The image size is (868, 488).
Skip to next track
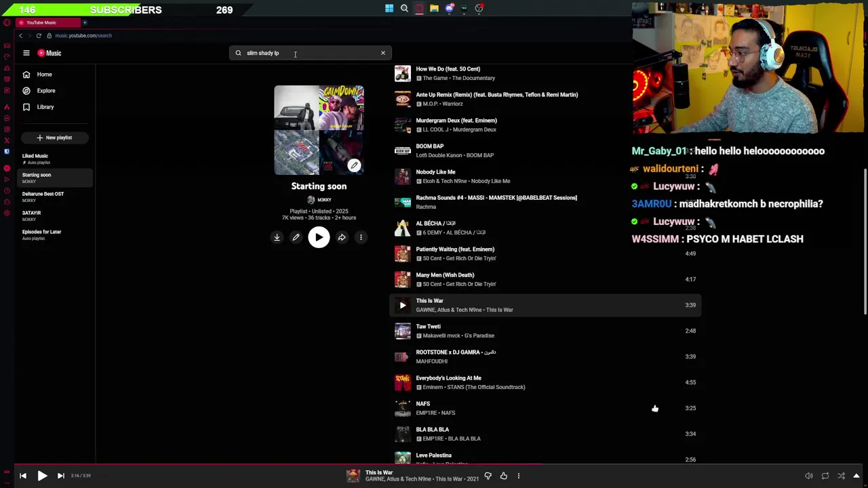(x=60, y=476)
